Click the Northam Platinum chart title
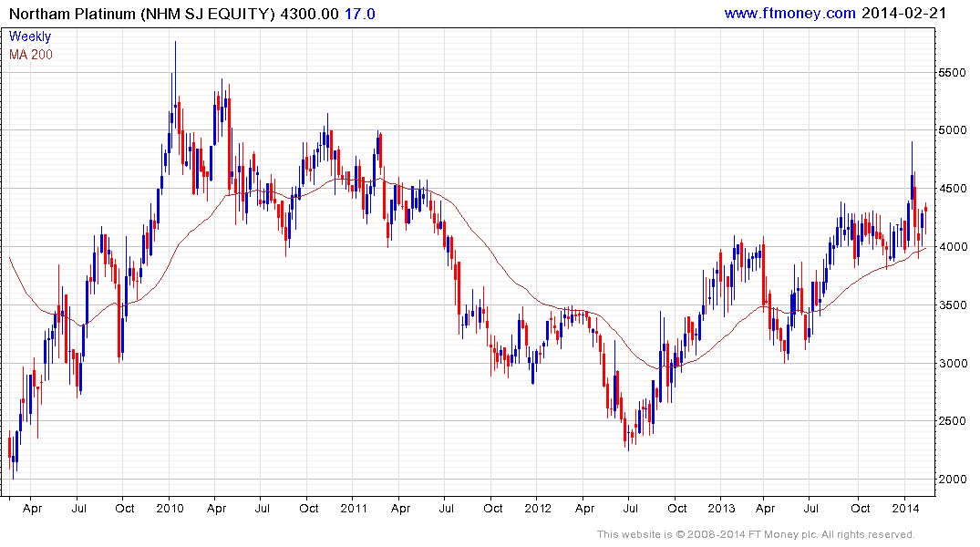This screenshot has height=547, width=980. tap(142, 14)
